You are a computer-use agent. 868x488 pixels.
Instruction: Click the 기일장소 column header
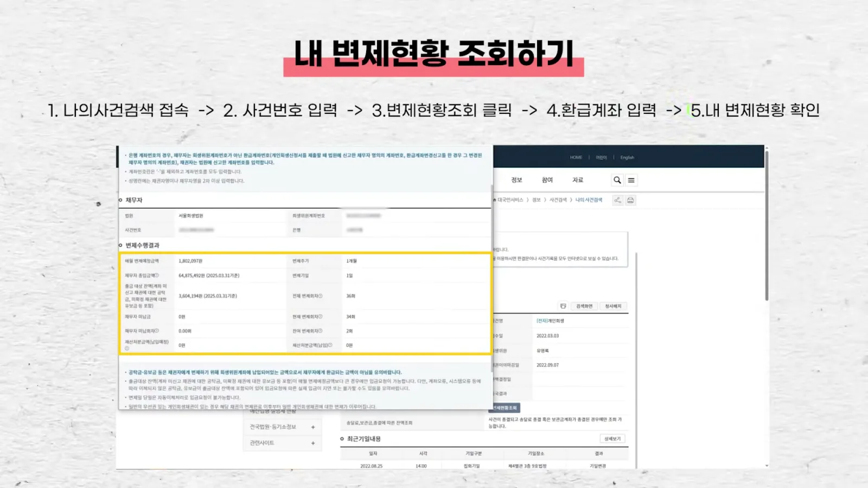[x=536, y=453]
